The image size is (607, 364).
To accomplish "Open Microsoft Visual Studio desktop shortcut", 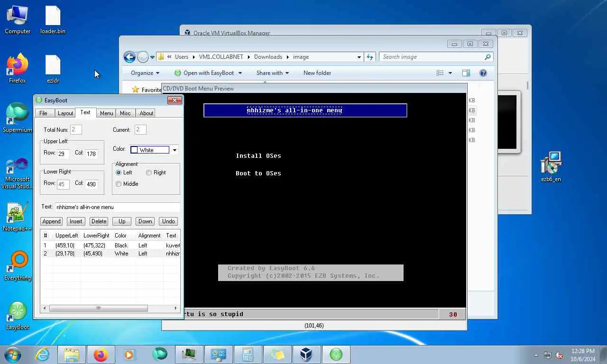I will pyautogui.click(x=18, y=173).
